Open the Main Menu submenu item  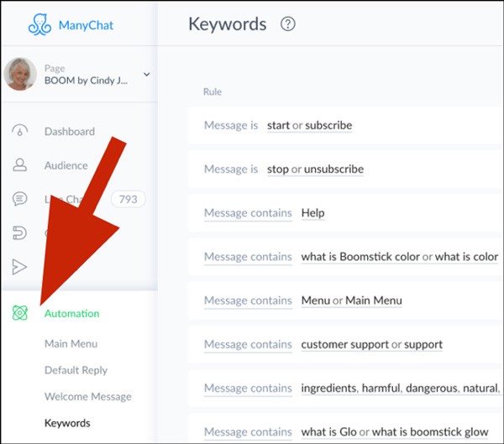click(71, 344)
